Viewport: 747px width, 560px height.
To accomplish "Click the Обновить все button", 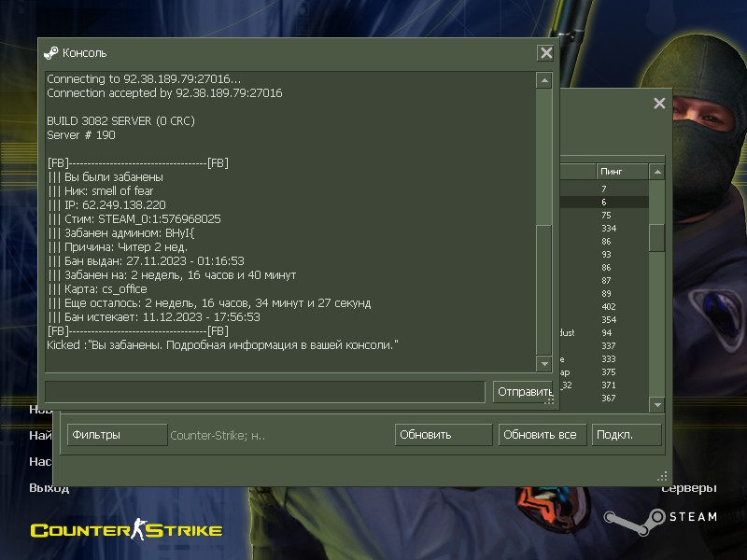I will coord(543,435).
